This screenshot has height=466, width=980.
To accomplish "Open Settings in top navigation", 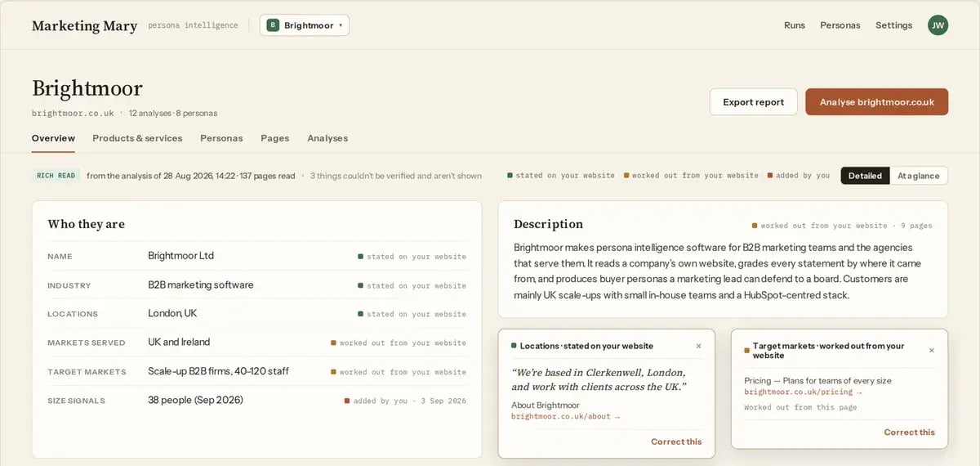I will coord(893,25).
